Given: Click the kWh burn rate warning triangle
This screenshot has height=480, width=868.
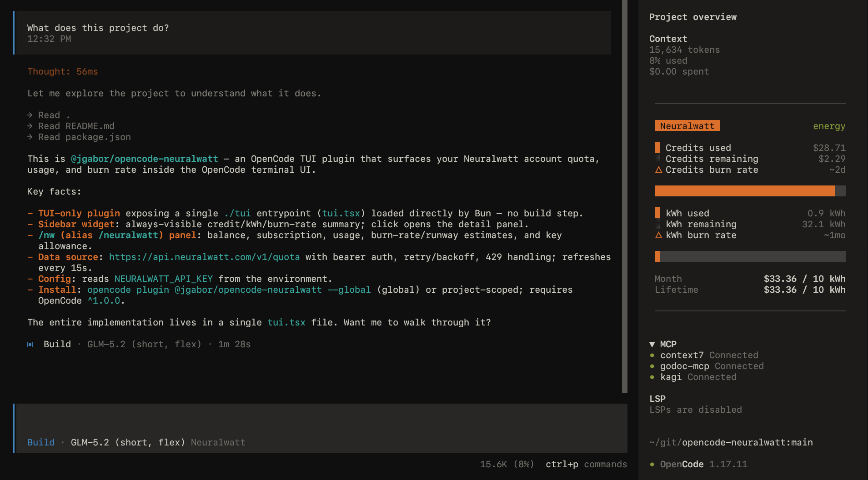Looking at the screenshot, I should (x=658, y=235).
